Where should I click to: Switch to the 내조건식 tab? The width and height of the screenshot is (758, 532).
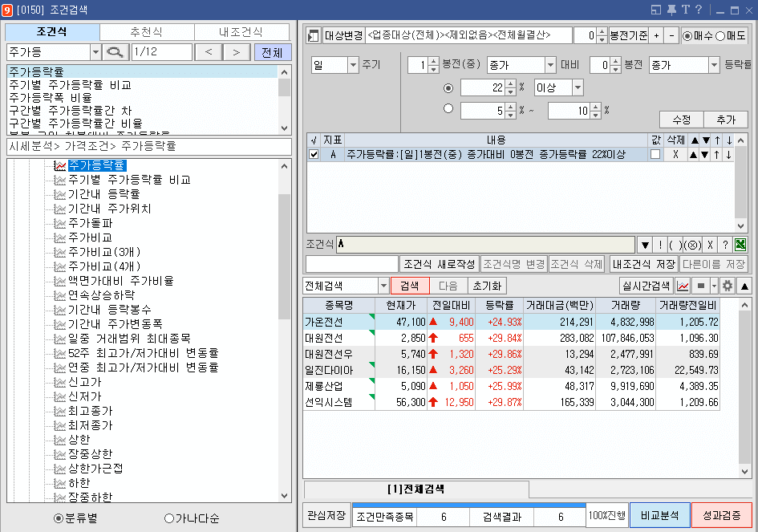click(x=241, y=32)
